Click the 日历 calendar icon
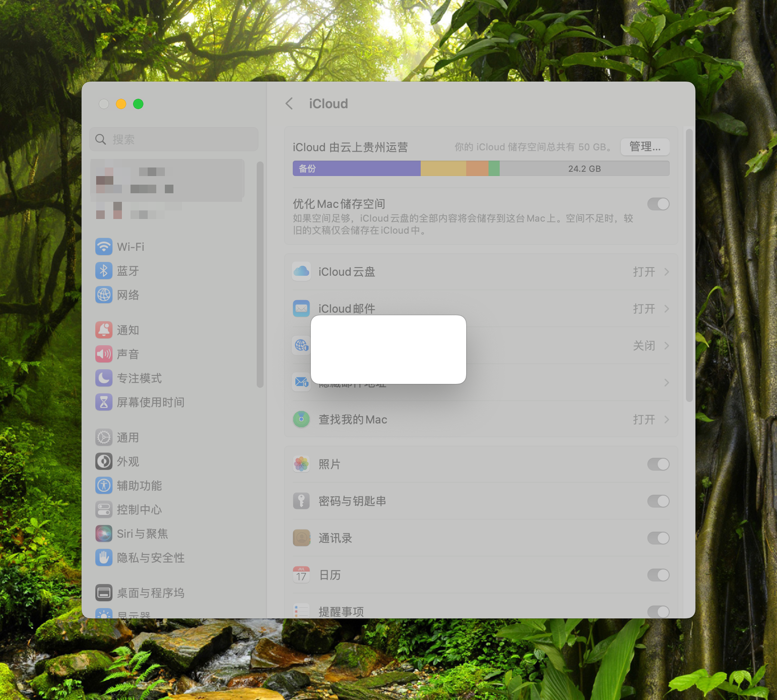 (301, 575)
